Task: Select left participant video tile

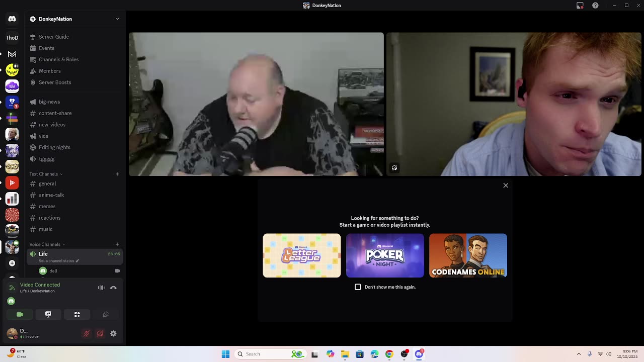Action: pos(256,104)
